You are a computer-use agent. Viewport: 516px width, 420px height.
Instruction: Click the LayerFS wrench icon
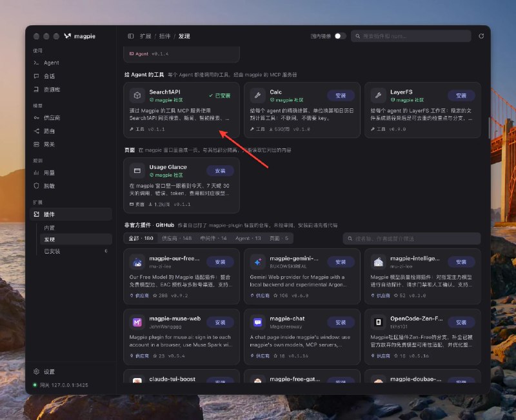coord(379,95)
